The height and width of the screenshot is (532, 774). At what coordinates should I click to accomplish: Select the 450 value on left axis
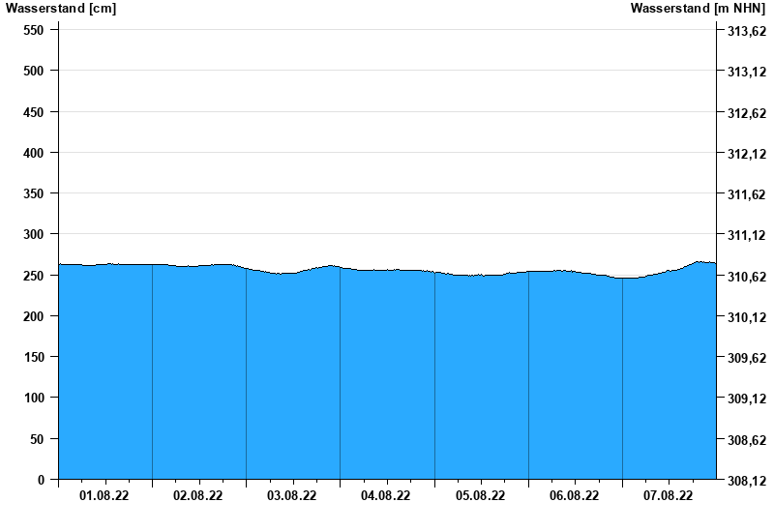coord(34,112)
